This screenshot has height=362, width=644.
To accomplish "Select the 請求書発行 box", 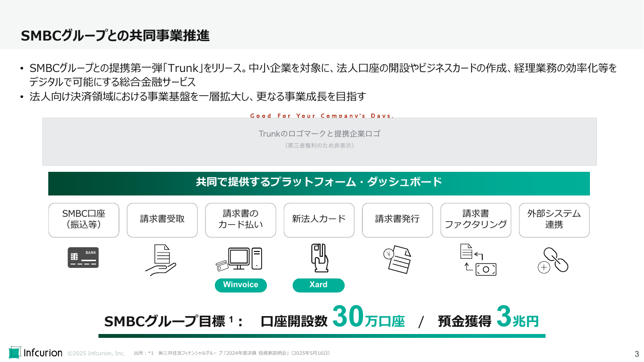I will [397, 220].
